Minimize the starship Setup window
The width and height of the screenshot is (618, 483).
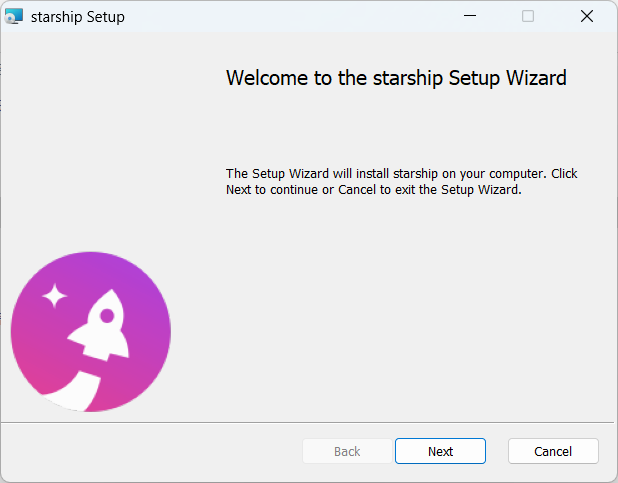(470, 16)
